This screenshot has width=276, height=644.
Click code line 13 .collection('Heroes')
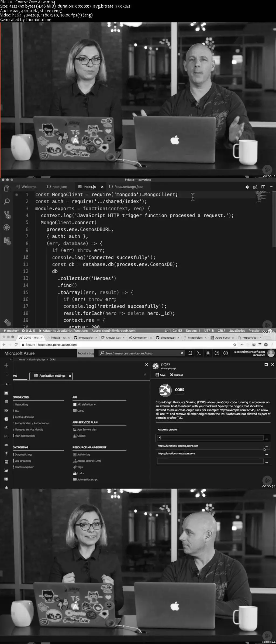tap(87, 278)
